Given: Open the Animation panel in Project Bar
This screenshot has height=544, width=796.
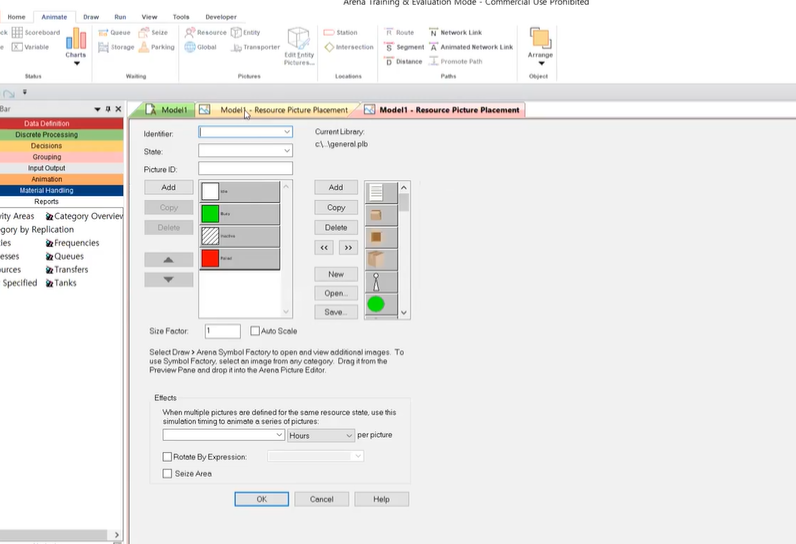Looking at the screenshot, I should tap(47, 179).
